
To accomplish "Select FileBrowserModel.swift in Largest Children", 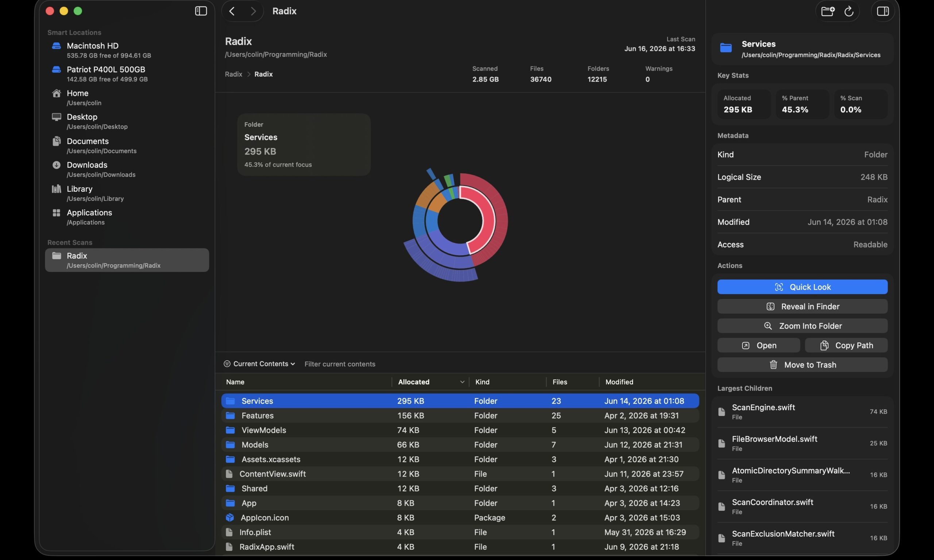I will [x=802, y=443].
